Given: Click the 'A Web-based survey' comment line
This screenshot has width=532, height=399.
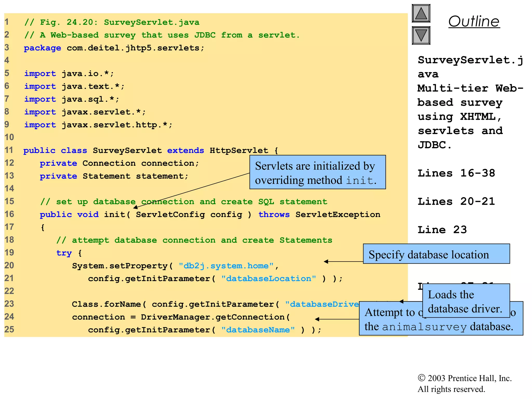Looking at the screenshot, I should [x=162, y=35].
